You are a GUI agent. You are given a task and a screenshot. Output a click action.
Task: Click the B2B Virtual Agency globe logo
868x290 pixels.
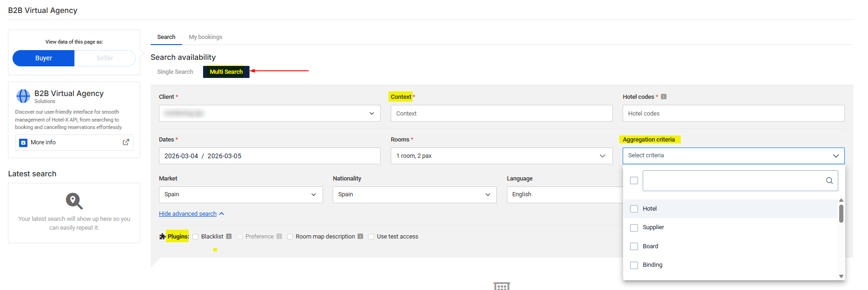tap(23, 96)
